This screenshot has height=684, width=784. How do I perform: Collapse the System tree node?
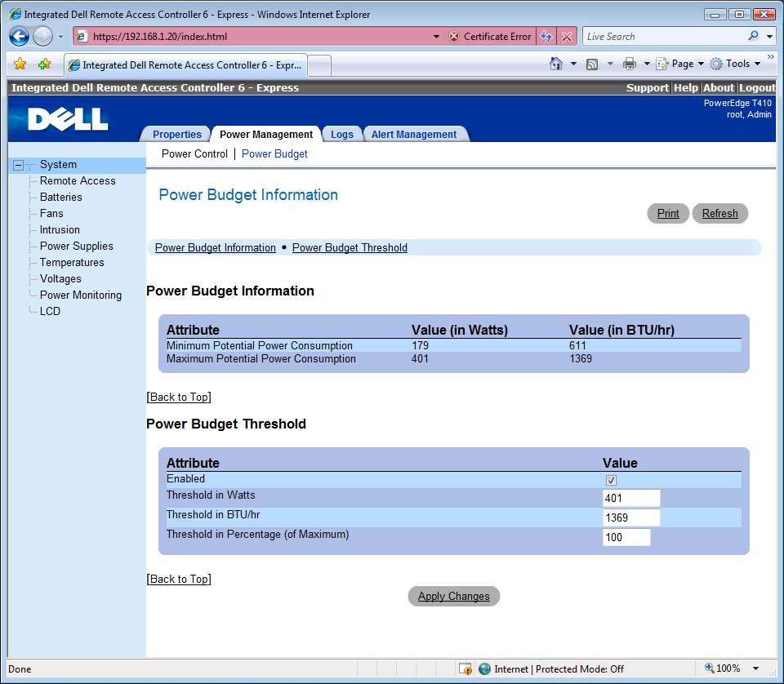point(18,165)
